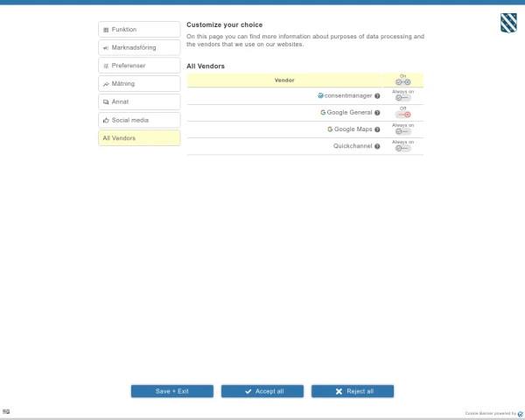This screenshot has height=420, width=525.
Task: Open help info for Google Maps
Action: pyautogui.click(x=377, y=129)
